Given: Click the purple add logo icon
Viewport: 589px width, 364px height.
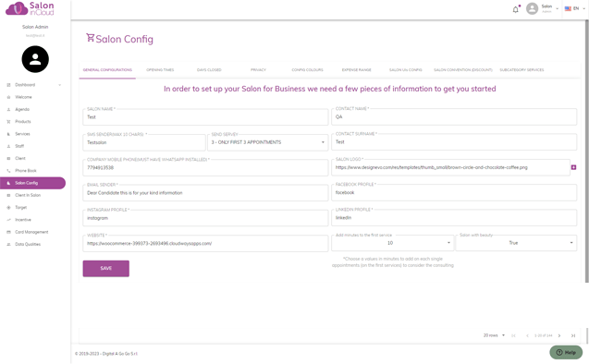Looking at the screenshot, I should tap(573, 167).
